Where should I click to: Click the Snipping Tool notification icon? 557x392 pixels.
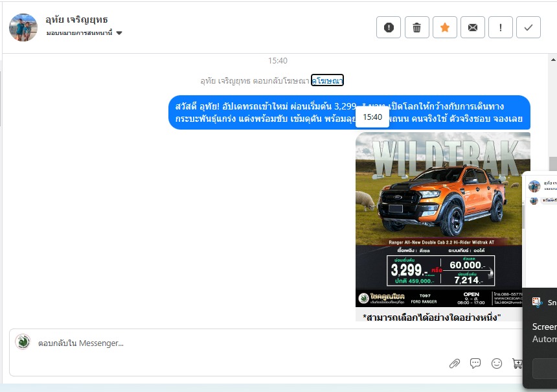(537, 303)
